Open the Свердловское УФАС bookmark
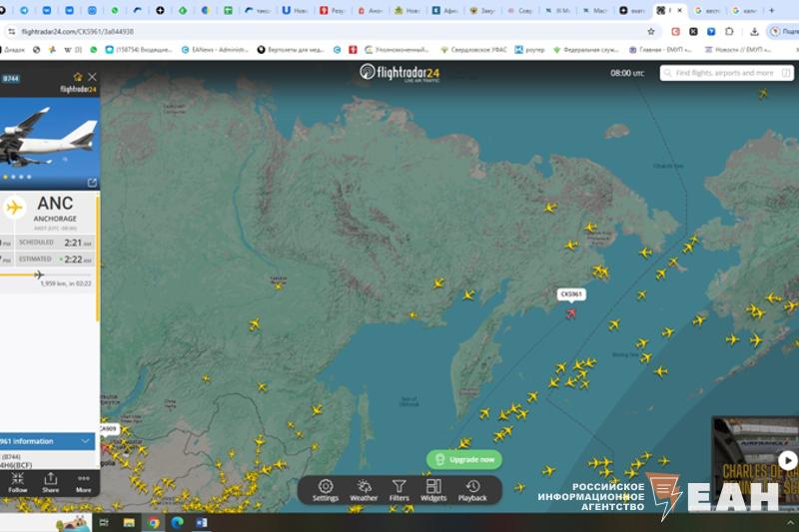This screenshot has height=532, width=799. (x=473, y=49)
